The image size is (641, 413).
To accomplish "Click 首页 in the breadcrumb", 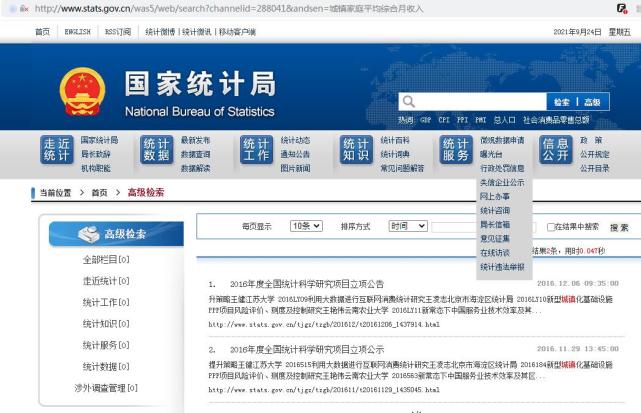I will (x=99, y=193).
